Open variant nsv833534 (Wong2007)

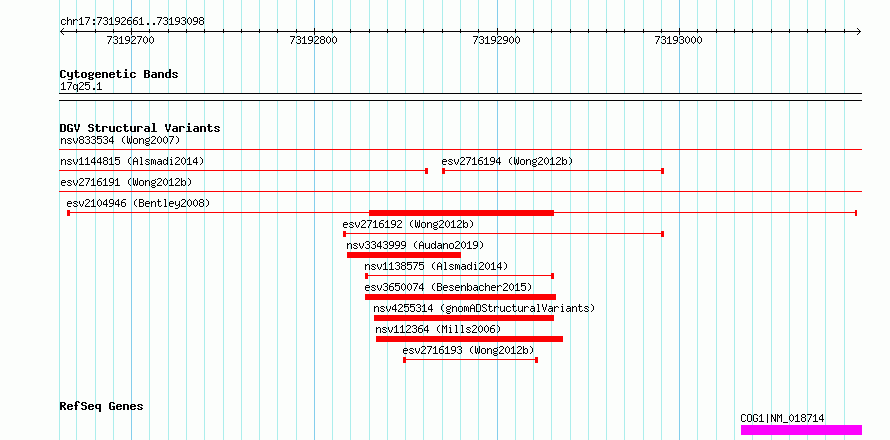pyautogui.click(x=120, y=140)
